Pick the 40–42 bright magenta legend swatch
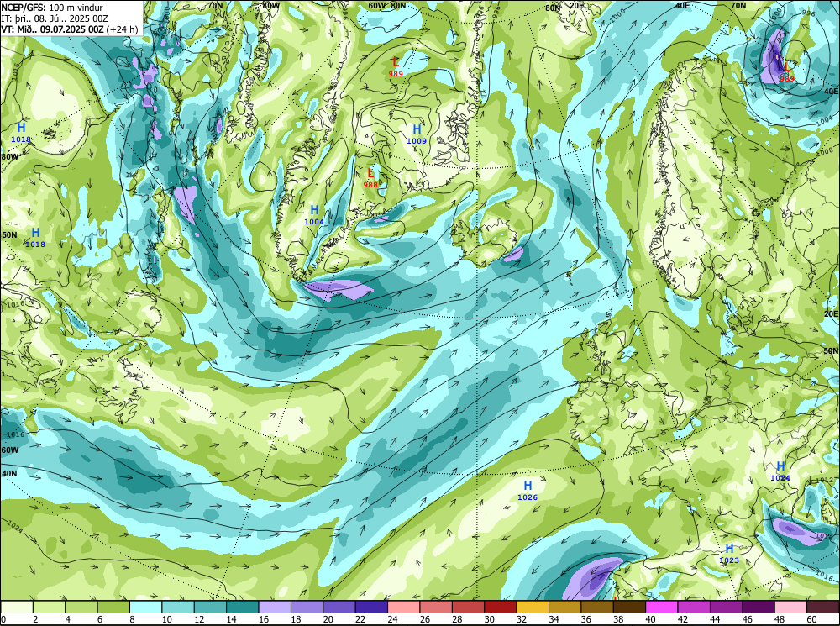This screenshot has height=626, width=840. coord(662,607)
